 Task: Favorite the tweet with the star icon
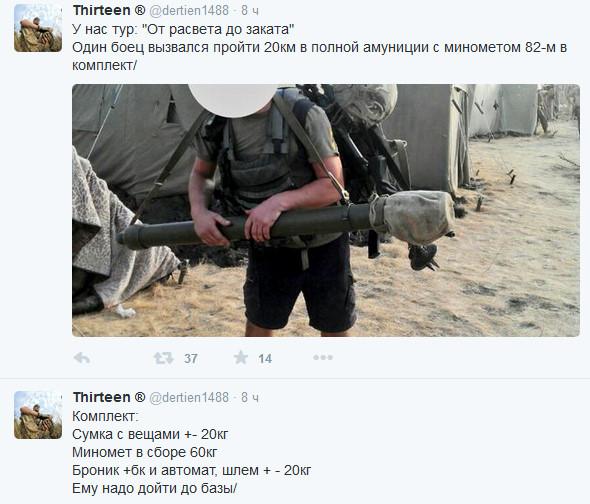pyautogui.click(x=241, y=358)
